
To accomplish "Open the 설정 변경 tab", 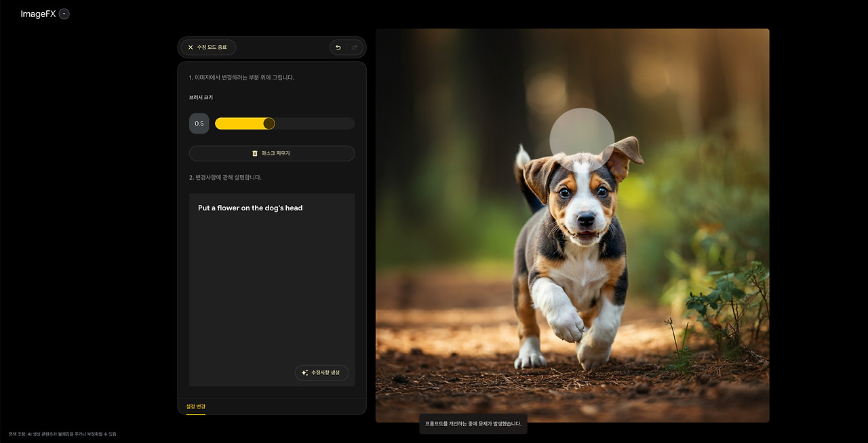I will pyautogui.click(x=196, y=406).
